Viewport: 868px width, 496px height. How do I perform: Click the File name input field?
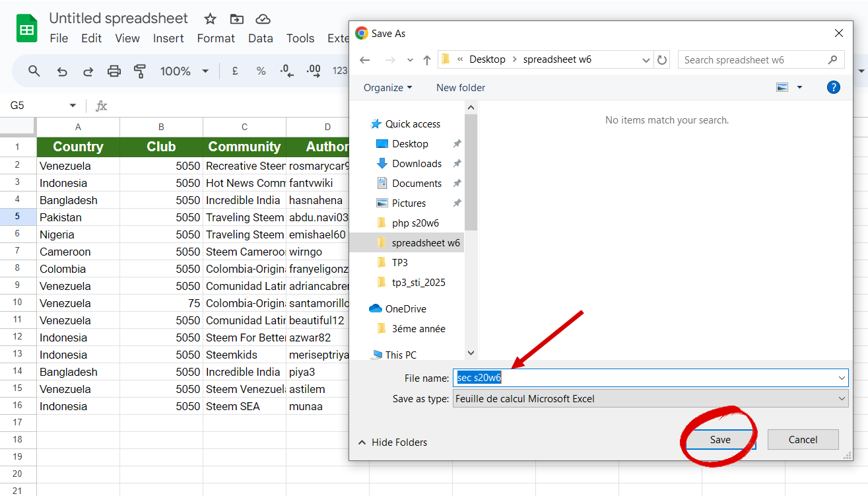(651, 378)
